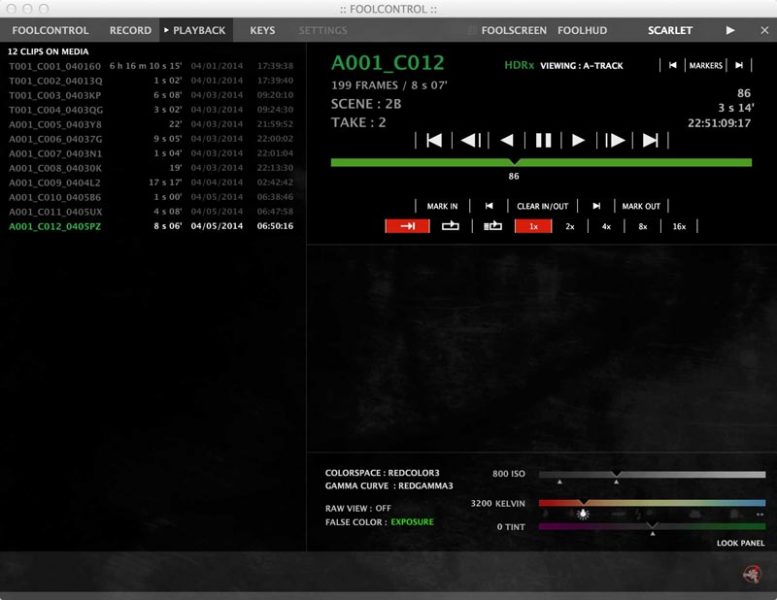777x600 pixels.
Task: Set playback speed to 2x
Action: (x=570, y=226)
